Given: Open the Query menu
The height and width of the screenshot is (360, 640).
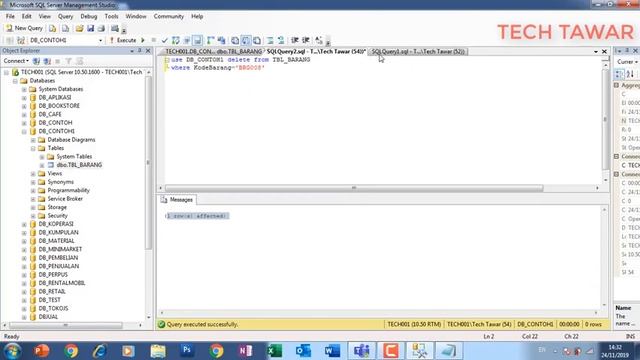Looking at the screenshot, I should point(65,16).
